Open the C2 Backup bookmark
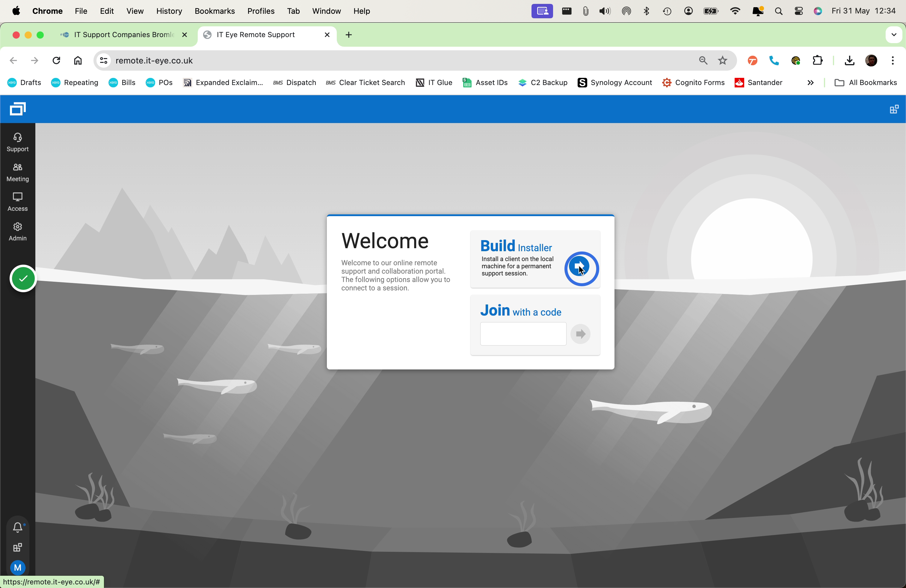Screen dimensions: 906x588 click(x=543, y=83)
